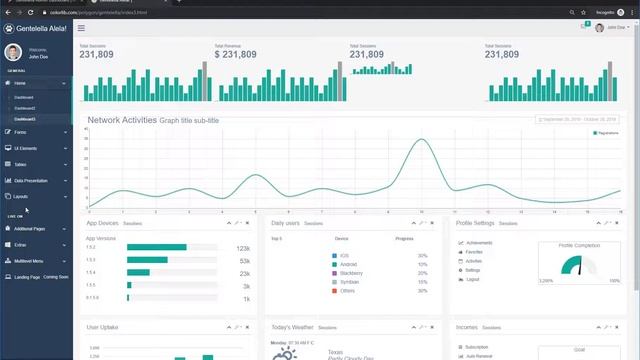Close the Profile Settings panel
640x360 pixels.
(617, 223)
